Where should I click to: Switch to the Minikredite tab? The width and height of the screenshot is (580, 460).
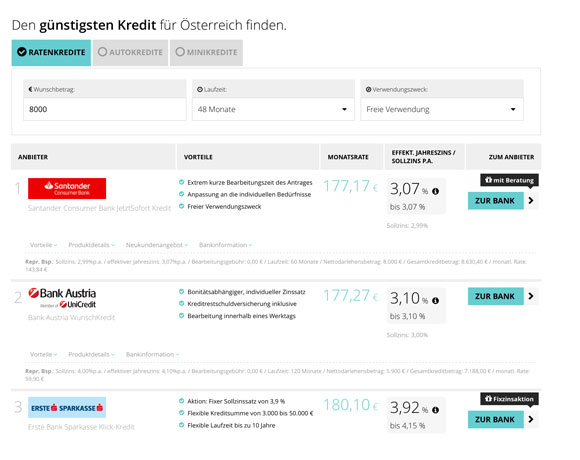(x=206, y=53)
